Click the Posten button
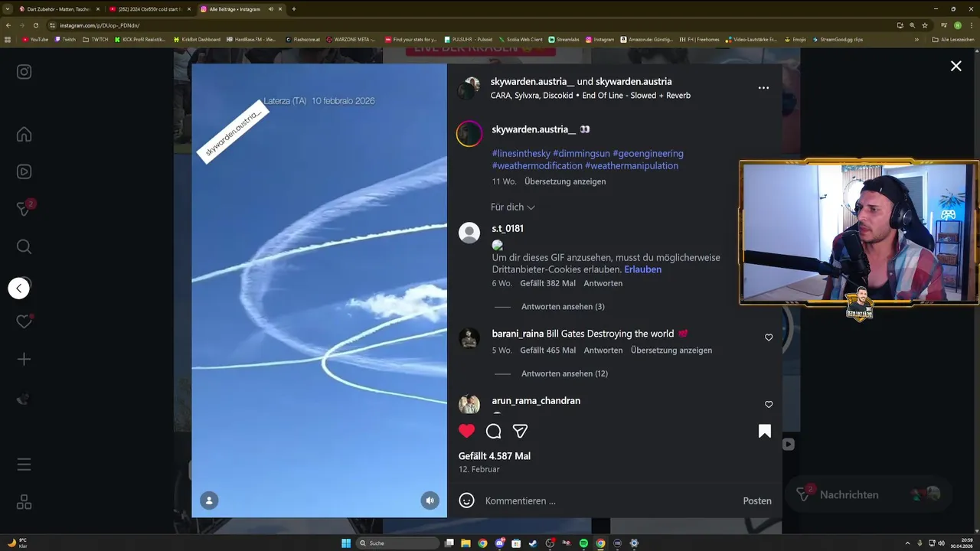Image resolution: width=980 pixels, height=551 pixels. 757,500
